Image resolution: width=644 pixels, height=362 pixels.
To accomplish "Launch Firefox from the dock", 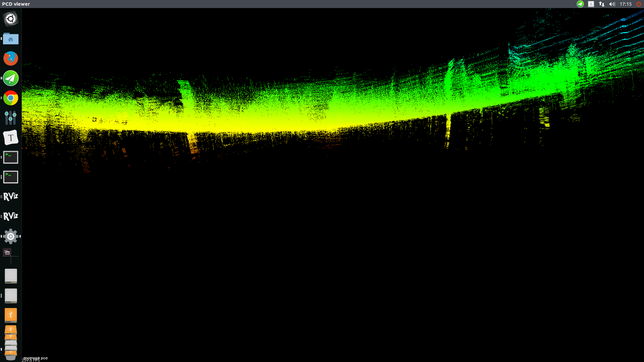I will pyautogui.click(x=11, y=58).
